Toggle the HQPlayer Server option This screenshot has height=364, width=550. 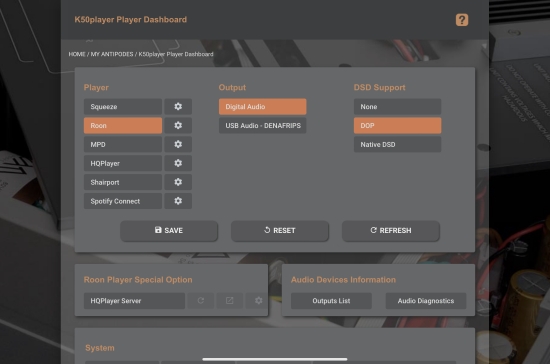click(x=134, y=301)
